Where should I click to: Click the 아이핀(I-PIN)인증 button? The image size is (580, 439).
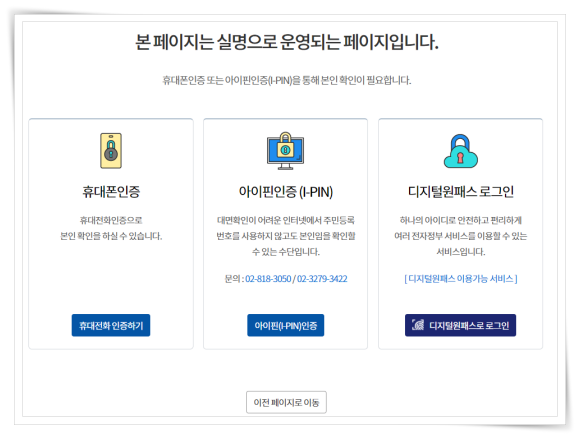286,325
